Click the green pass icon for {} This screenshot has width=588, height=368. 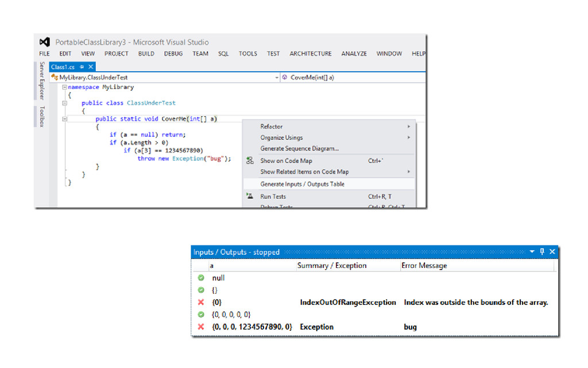click(x=202, y=290)
